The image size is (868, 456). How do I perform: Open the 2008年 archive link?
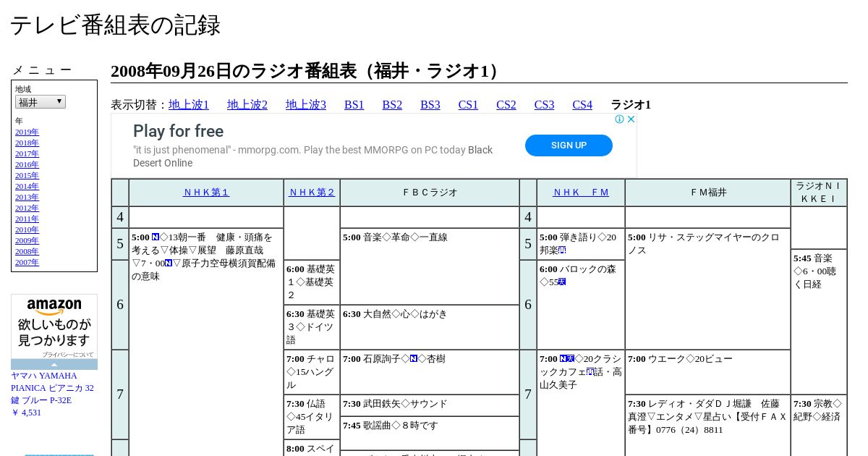(27, 251)
